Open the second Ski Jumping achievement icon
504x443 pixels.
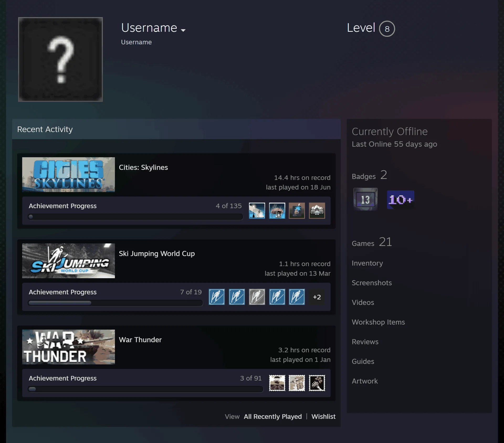pos(237,297)
